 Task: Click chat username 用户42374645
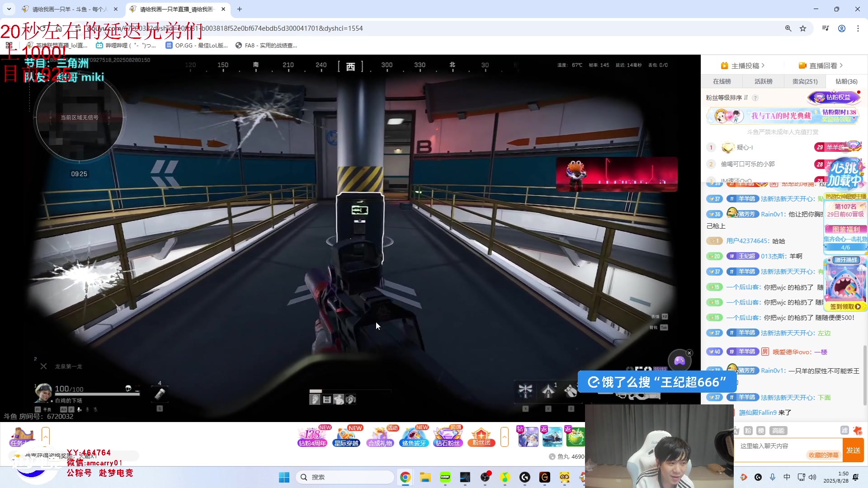pyautogui.click(x=747, y=241)
